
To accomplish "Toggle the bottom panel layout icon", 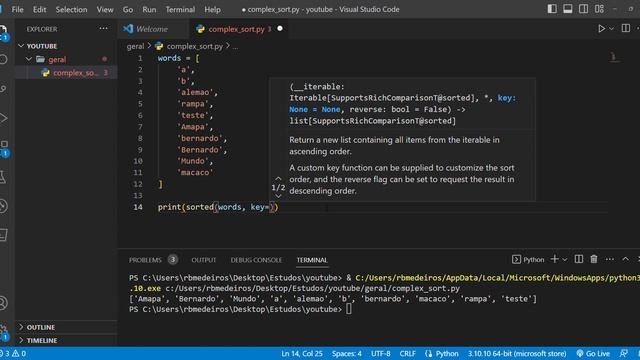I will pos(567,9).
